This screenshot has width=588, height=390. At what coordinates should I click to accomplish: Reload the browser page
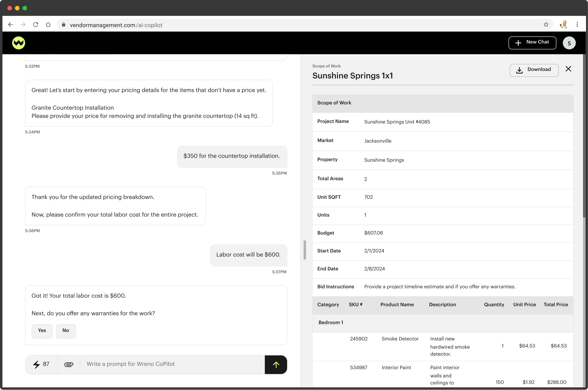coord(36,25)
